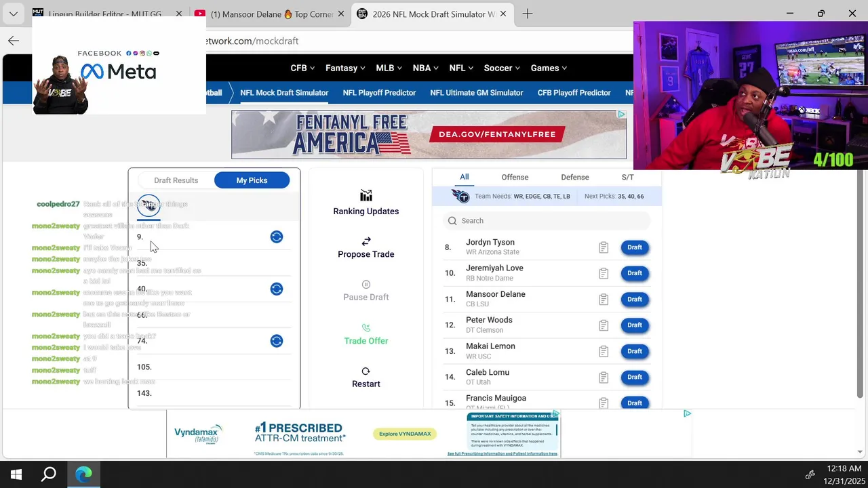Expand the MLB menu dropdown

[389, 68]
